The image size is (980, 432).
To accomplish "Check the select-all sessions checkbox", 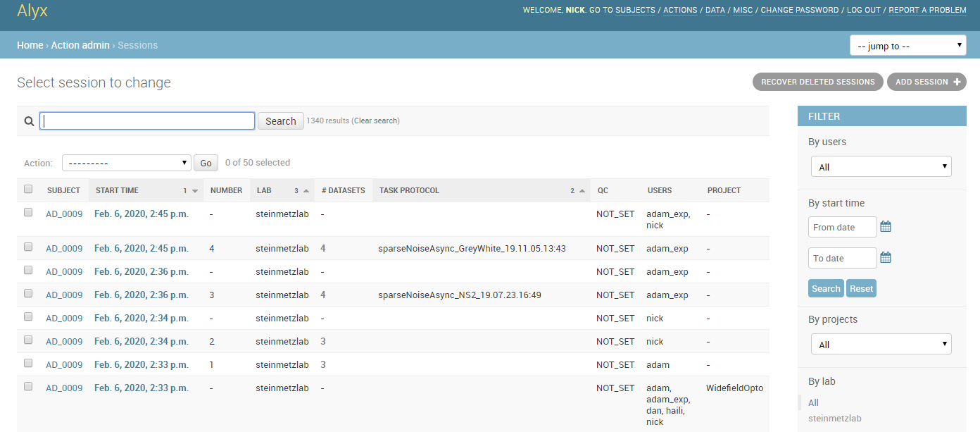I will 27,190.
